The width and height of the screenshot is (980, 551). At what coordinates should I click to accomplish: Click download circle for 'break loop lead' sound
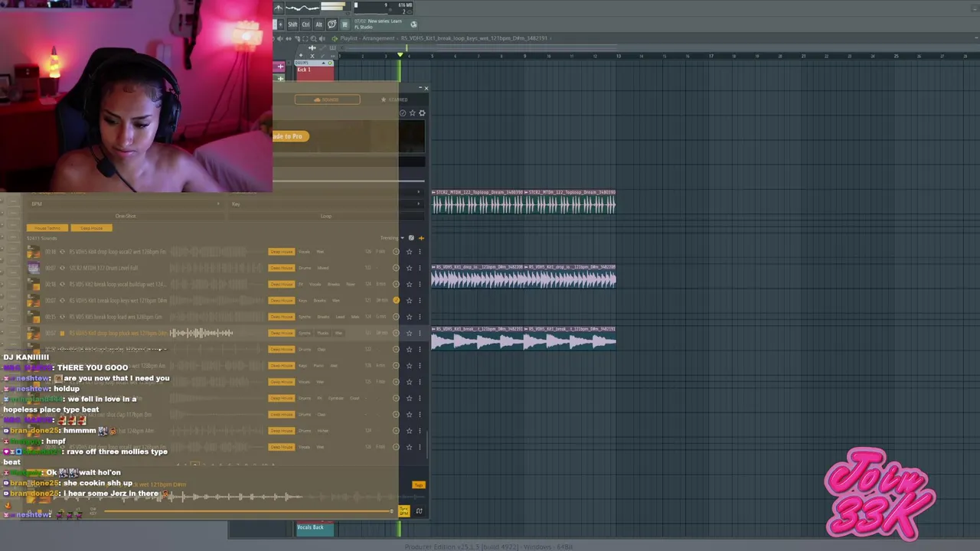tap(396, 317)
